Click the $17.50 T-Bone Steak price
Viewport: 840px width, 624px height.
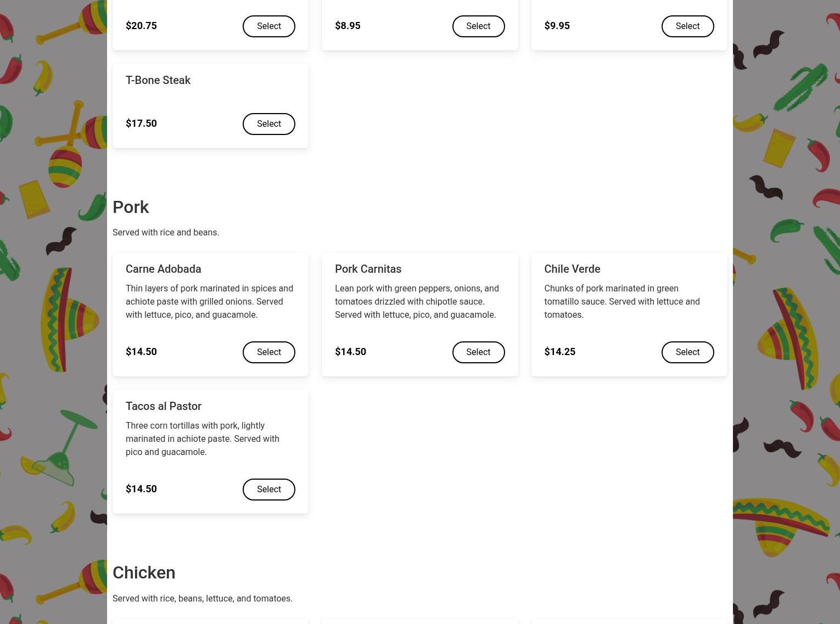(141, 123)
